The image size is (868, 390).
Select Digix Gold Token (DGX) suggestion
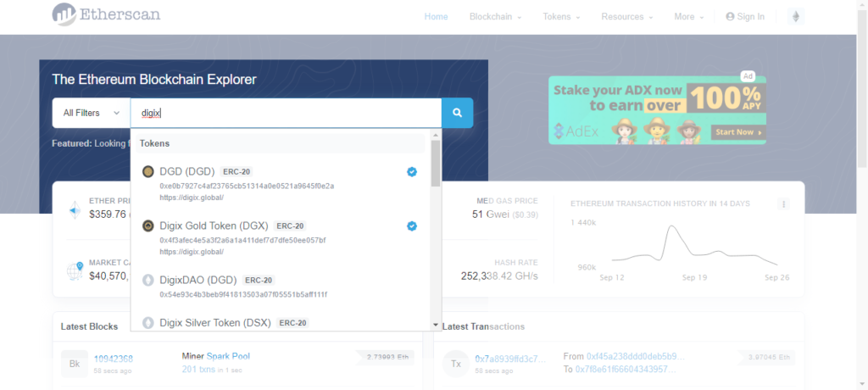point(280,238)
